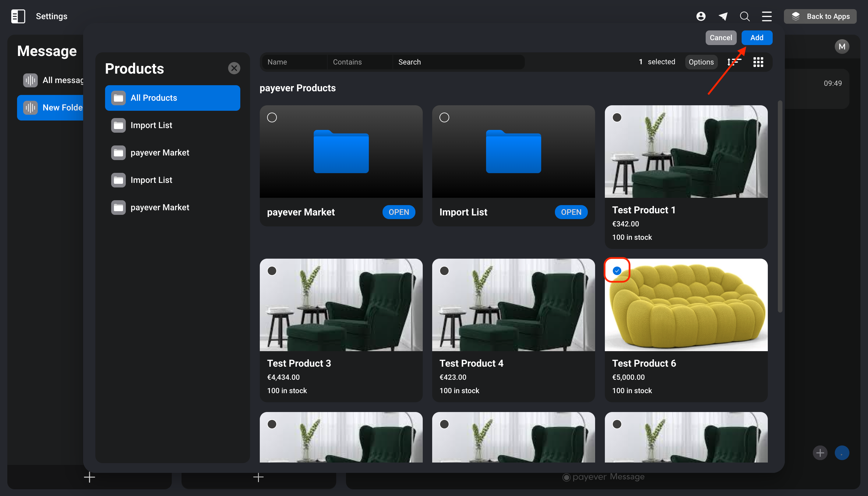Open All messages in Message sidebar
The image size is (868, 496).
click(53, 80)
